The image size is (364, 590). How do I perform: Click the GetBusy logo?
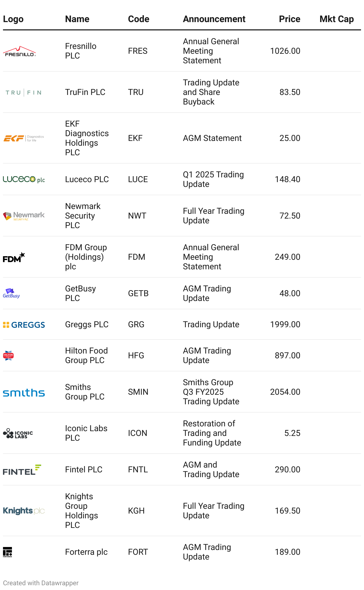[x=11, y=293]
